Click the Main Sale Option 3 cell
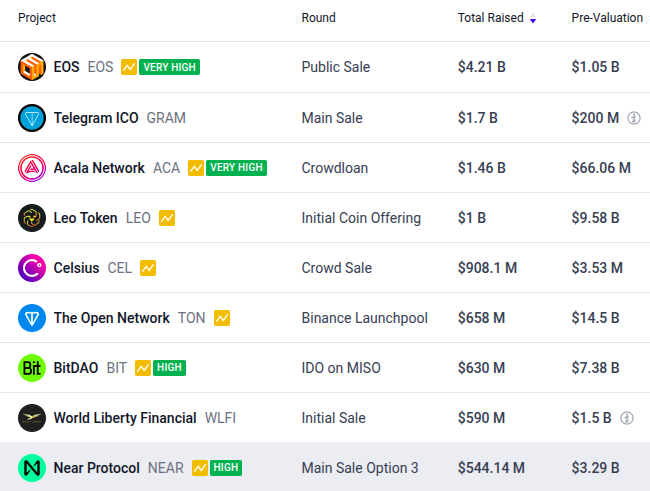650x491 pixels. pos(360,468)
